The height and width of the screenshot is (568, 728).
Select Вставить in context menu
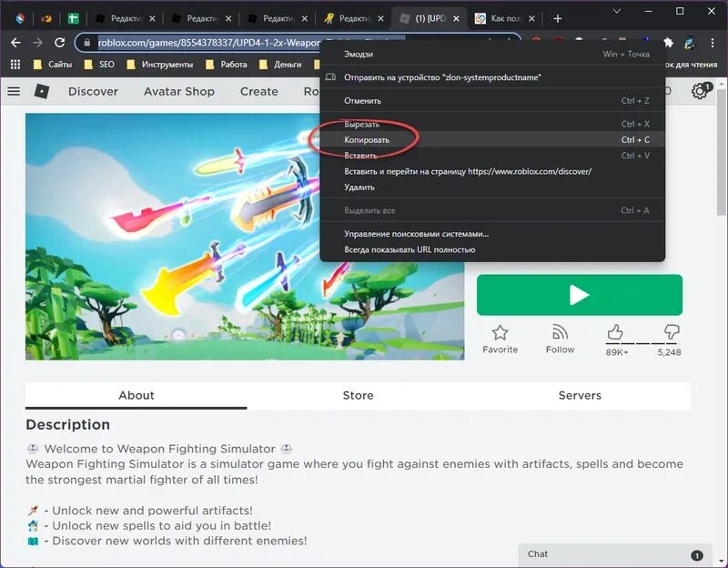click(x=492, y=156)
